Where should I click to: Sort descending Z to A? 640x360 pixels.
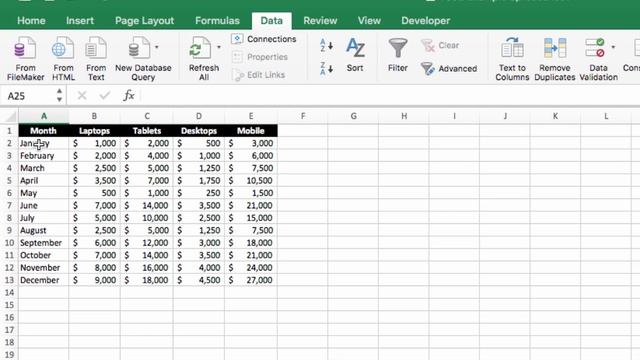click(x=326, y=69)
